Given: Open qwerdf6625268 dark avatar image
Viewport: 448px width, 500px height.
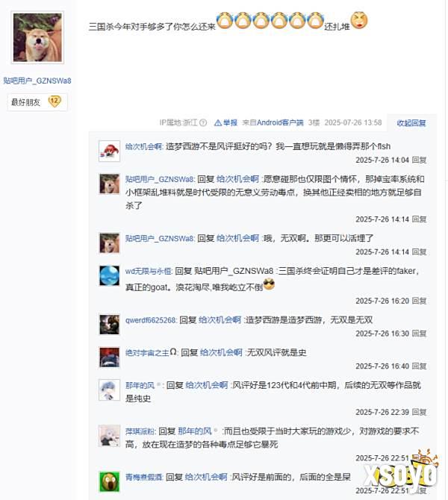Looking at the screenshot, I should pyautogui.click(x=110, y=325).
